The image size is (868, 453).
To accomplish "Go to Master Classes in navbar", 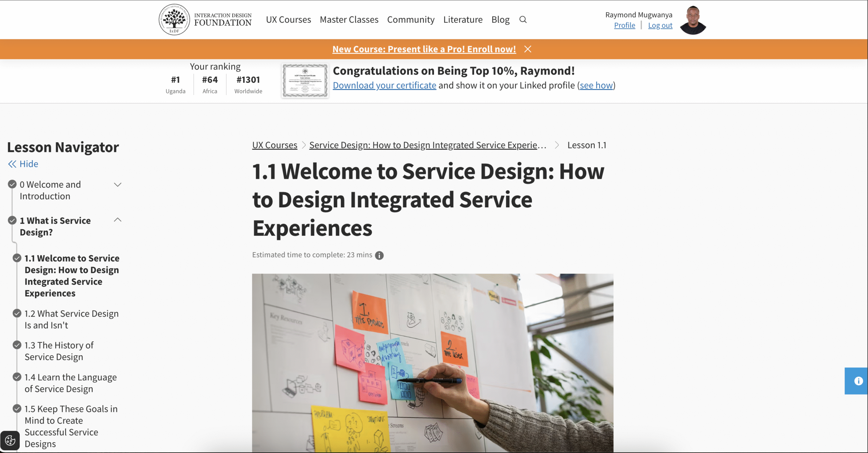I will tap(349, 20).
